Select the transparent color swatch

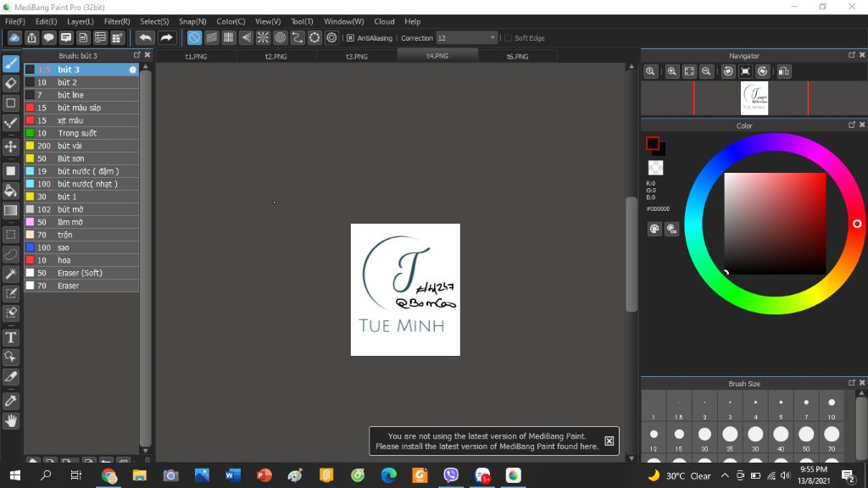click(655, 168)
